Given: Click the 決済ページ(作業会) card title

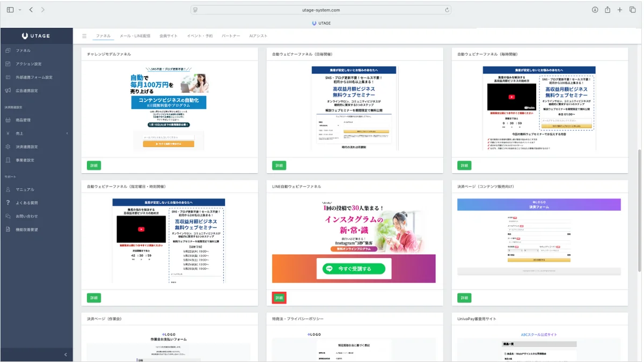Looking at the screenshot, I should click(105, 319).
